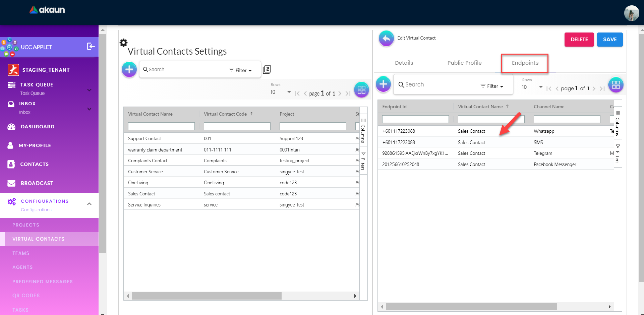Click the Channel Name column filter input
Screen dimensions: 644x315
[567, 119]
